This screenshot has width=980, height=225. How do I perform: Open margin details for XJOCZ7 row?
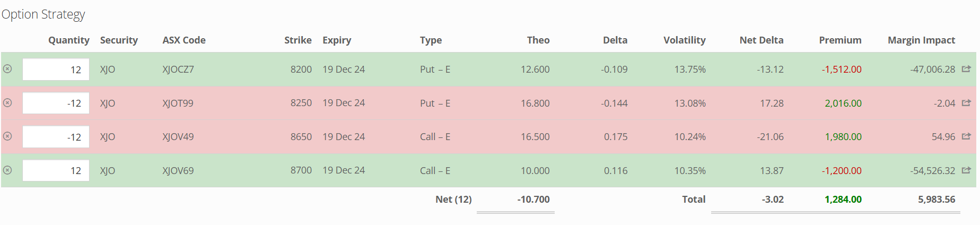pyautogui.click(x=966, y=68)
